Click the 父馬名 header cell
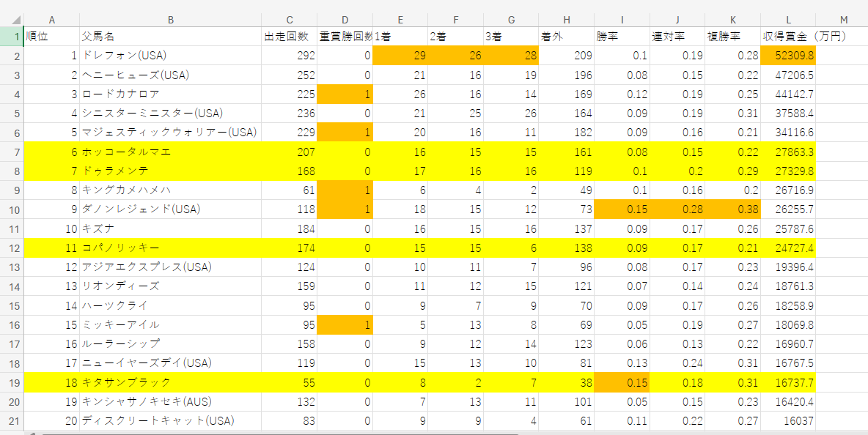Image resolution: width=868 pixels, height=435 pixels. [170, 36]
